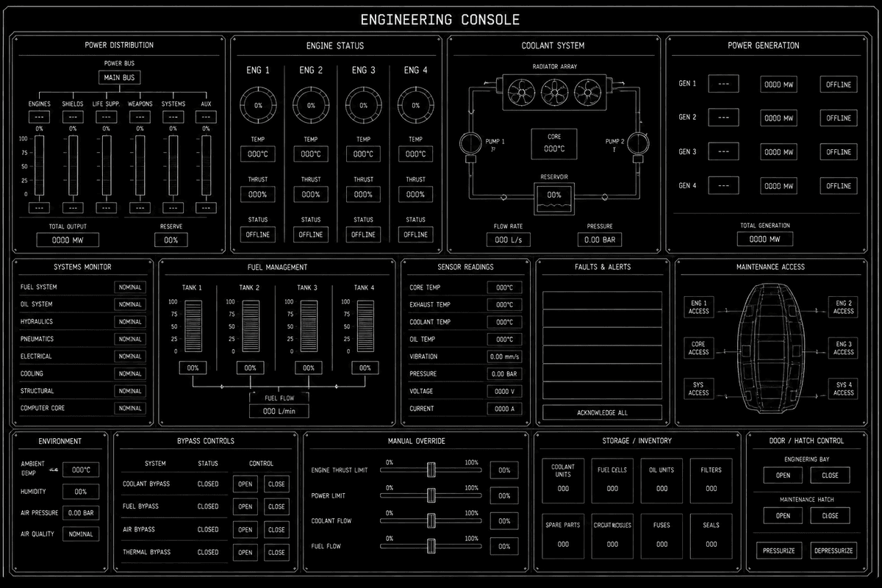Select the Pump 1 icon in coolant loop
This screenshot has height=588, width=882.
[x=470, y=145]
